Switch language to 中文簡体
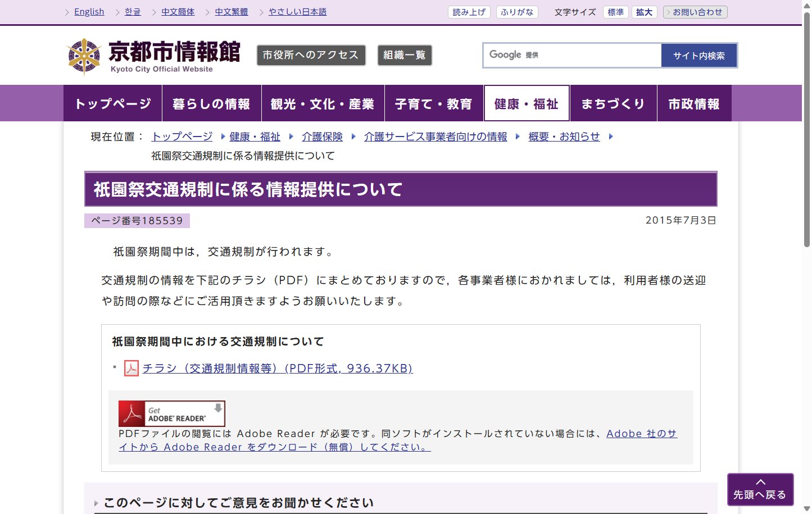Screen dimensions: 812x514 (x=178, y=12)
